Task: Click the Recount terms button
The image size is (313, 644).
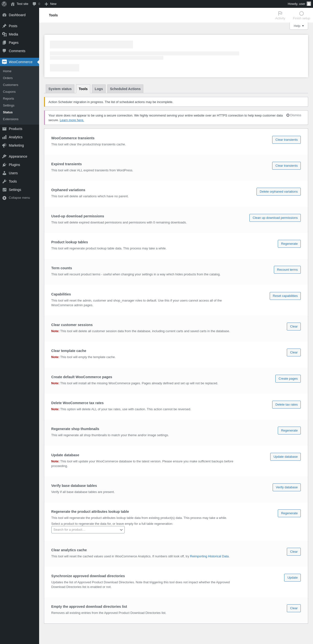Action: click(287, 269)
